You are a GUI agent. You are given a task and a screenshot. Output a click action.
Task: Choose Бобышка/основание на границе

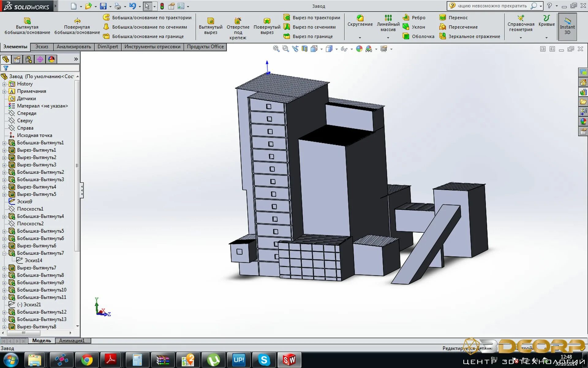[143, 36]
